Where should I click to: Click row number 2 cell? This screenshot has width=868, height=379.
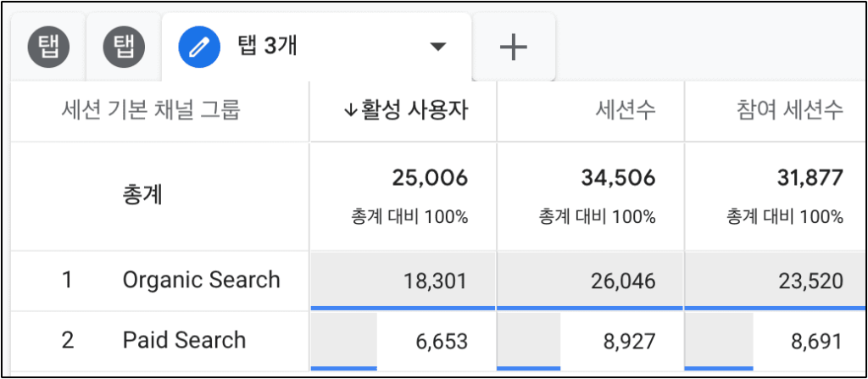pyautogui.click(x=67, y=340)
